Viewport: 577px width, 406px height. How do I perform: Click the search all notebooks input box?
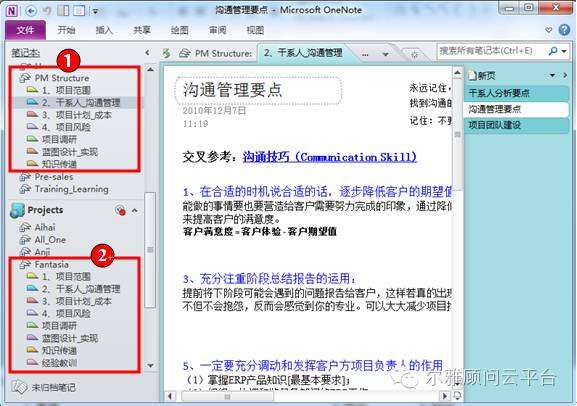(491, 51)
